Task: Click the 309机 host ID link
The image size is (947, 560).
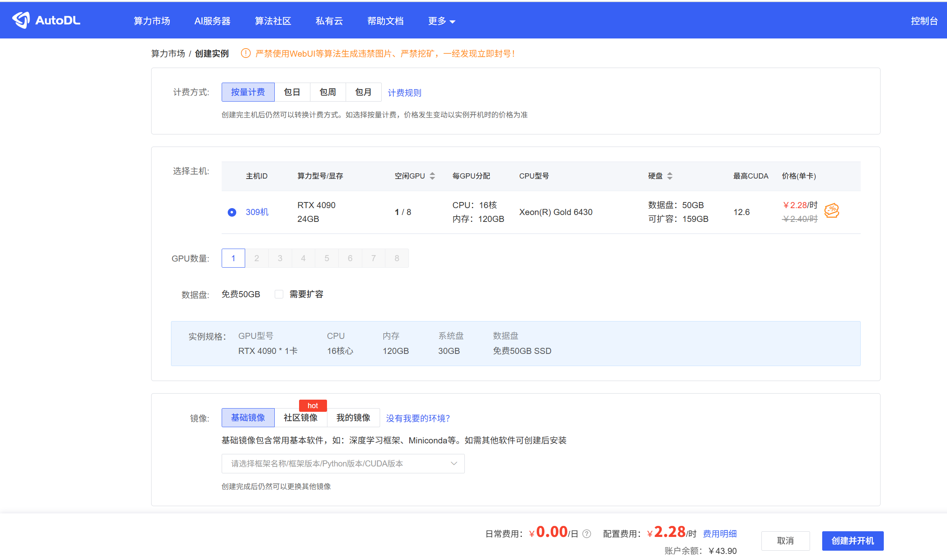Action: pyautogui.click(x=257, y=212)
